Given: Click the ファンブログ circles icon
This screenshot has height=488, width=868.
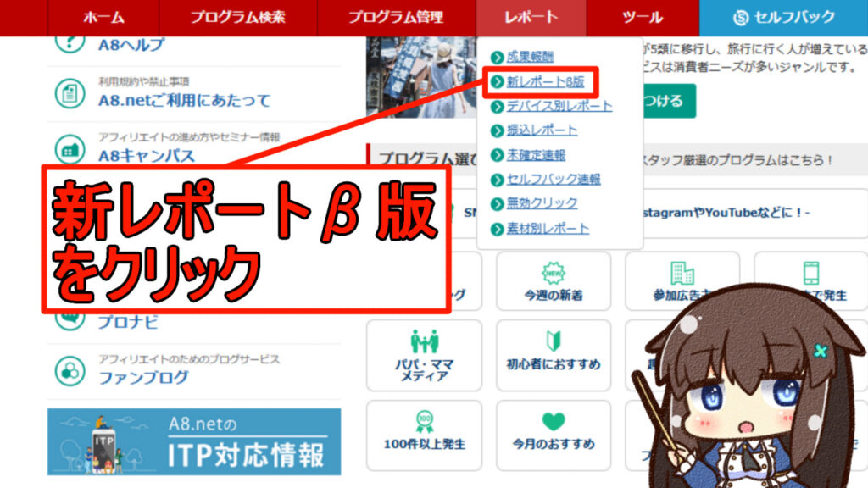Looking at the screenshot, I should 70,371.
